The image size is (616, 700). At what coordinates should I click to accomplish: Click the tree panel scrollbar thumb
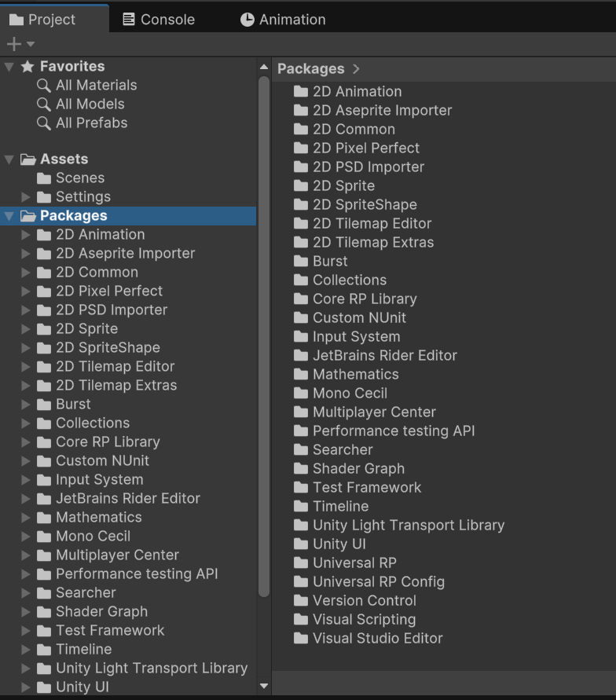coord(264,336)
